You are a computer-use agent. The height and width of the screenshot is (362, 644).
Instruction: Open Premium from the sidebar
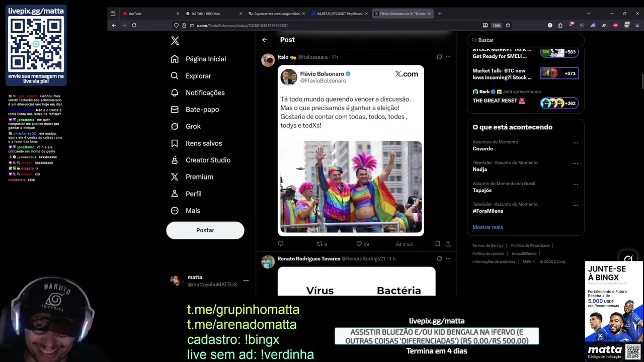pos(192,177)
